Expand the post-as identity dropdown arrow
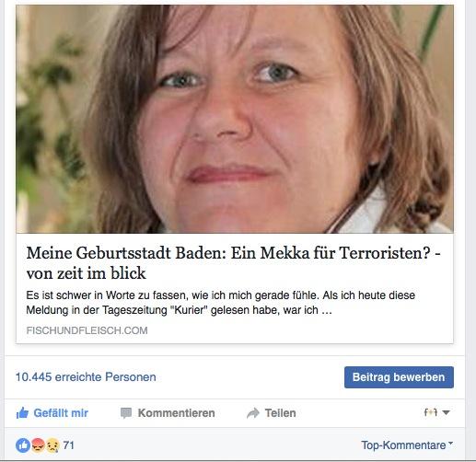 point(446,413)
